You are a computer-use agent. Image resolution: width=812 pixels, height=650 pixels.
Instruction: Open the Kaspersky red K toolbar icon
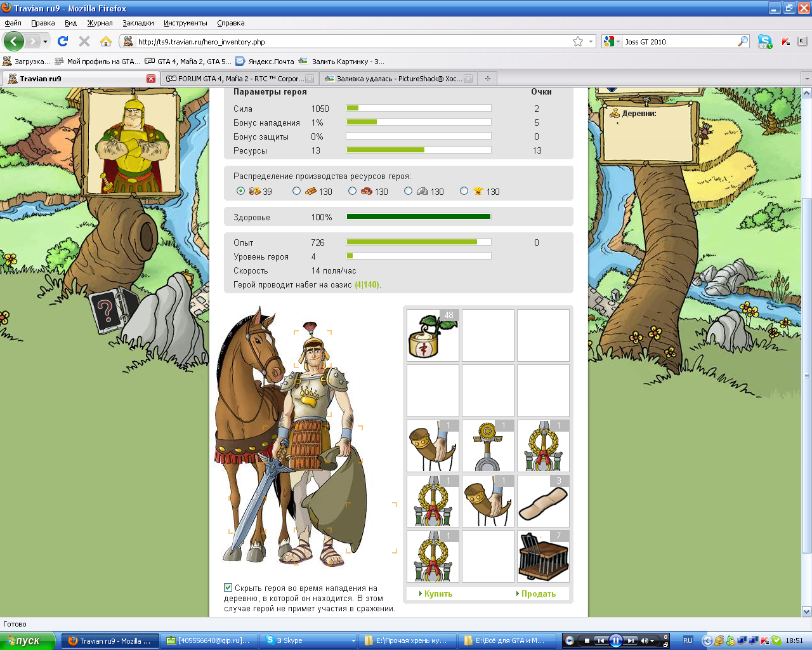(786, 42)
